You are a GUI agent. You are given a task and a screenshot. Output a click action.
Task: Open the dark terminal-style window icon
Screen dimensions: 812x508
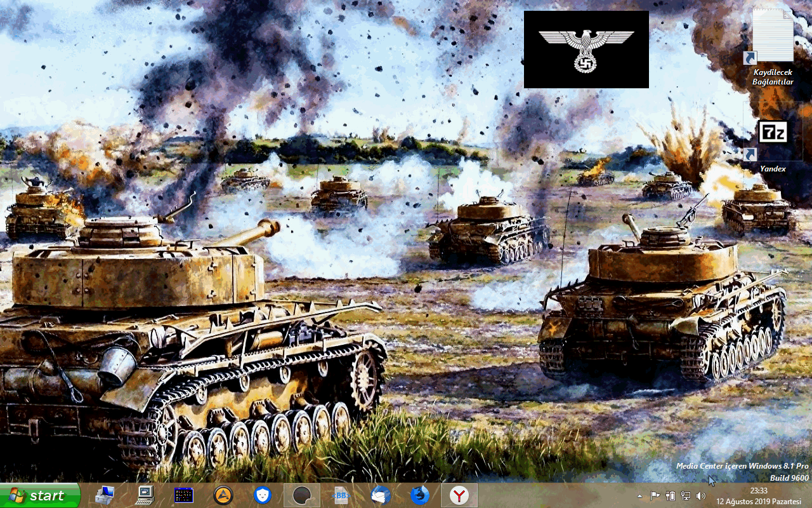click(x=184, y=495)
